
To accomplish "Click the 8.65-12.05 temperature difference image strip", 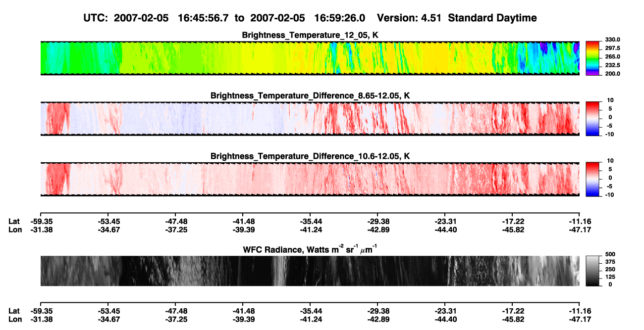I will click(x=310, y=118).
